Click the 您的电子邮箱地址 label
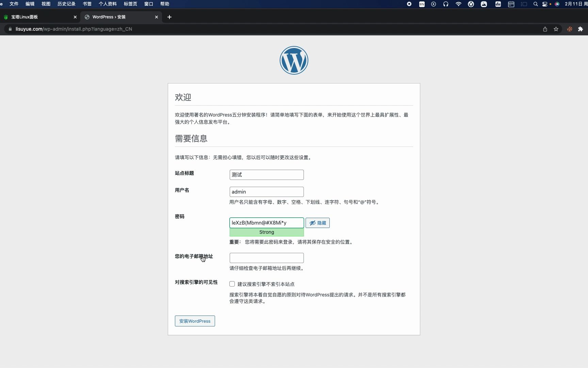The height and width of the screenshot is (368, 588). tap(194, 256)
